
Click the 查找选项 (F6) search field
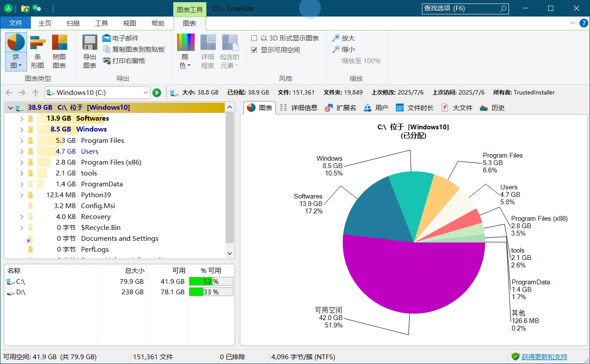click(x=462, y=8)
